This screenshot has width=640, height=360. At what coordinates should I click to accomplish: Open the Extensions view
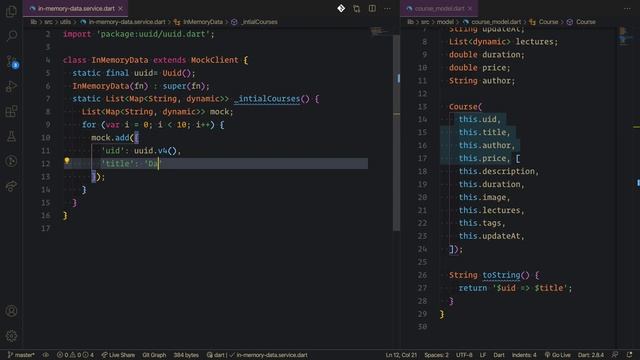coord(11,111)
